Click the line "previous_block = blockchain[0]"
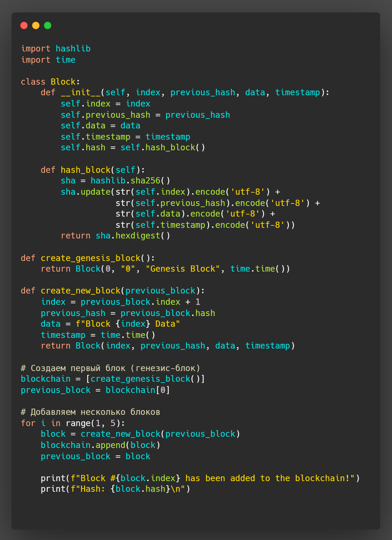Viewport: 392px width, 540px height. tap(96, 390)
